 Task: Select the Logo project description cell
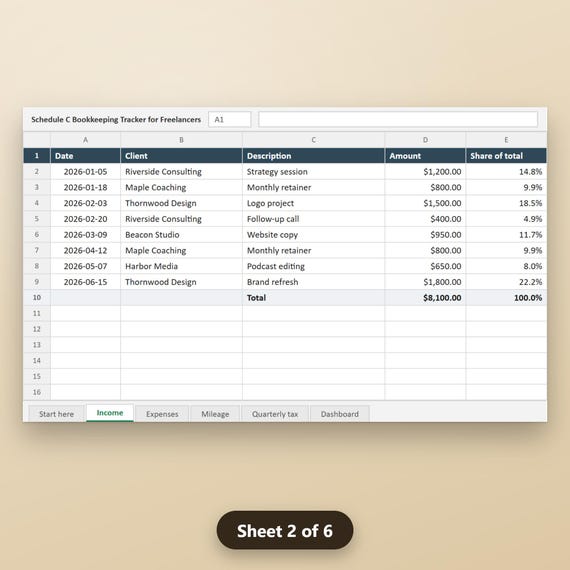click(x=313, y=203)
